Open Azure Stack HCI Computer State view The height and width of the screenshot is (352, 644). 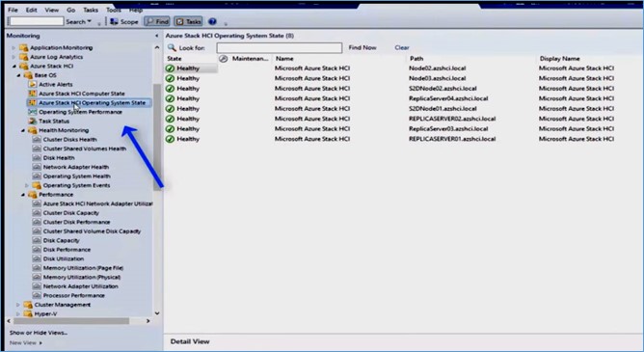tap(82, 94)
